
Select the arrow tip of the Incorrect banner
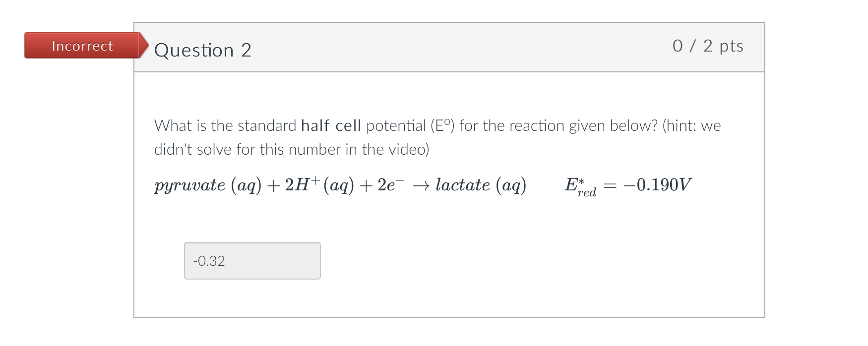click(146, 46)
